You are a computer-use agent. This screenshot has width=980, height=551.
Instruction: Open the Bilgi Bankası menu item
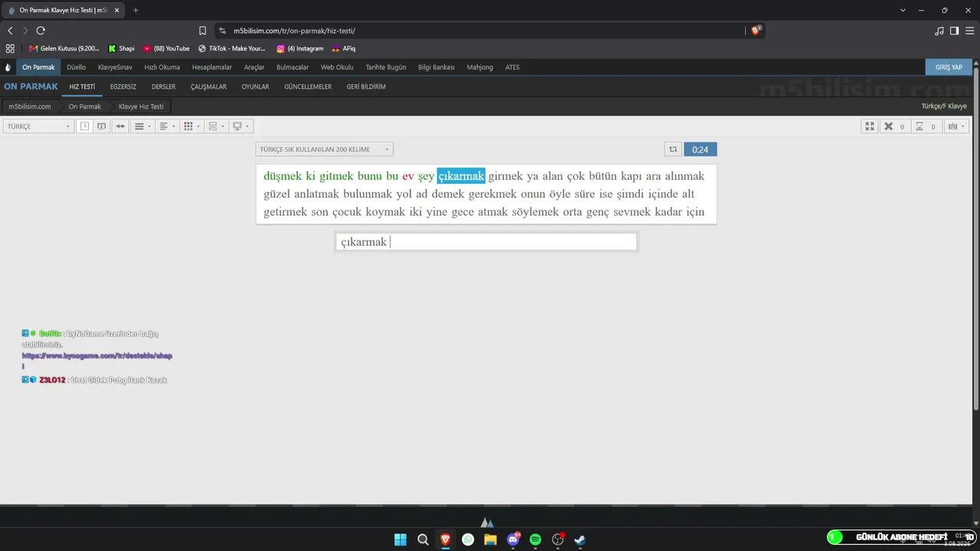pos(436,67)
